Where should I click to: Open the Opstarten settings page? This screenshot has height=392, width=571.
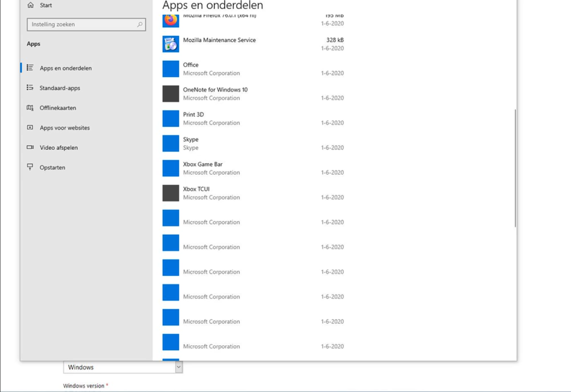click(52, 167)
